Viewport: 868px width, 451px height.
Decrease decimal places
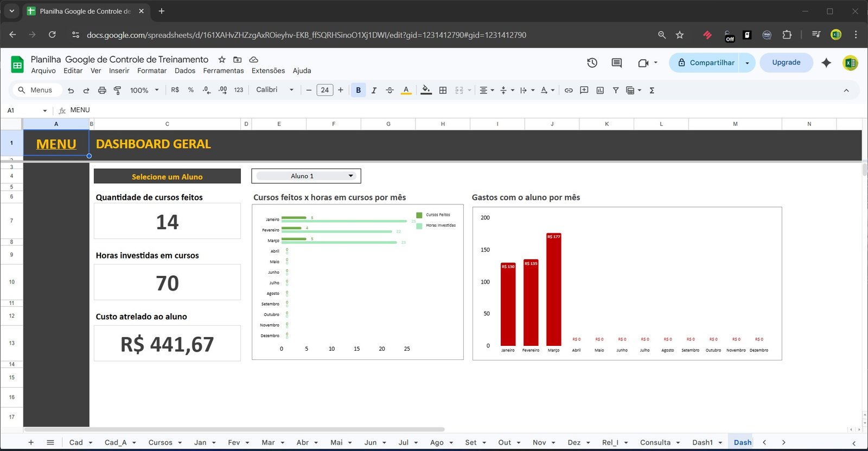click(207, 90)
